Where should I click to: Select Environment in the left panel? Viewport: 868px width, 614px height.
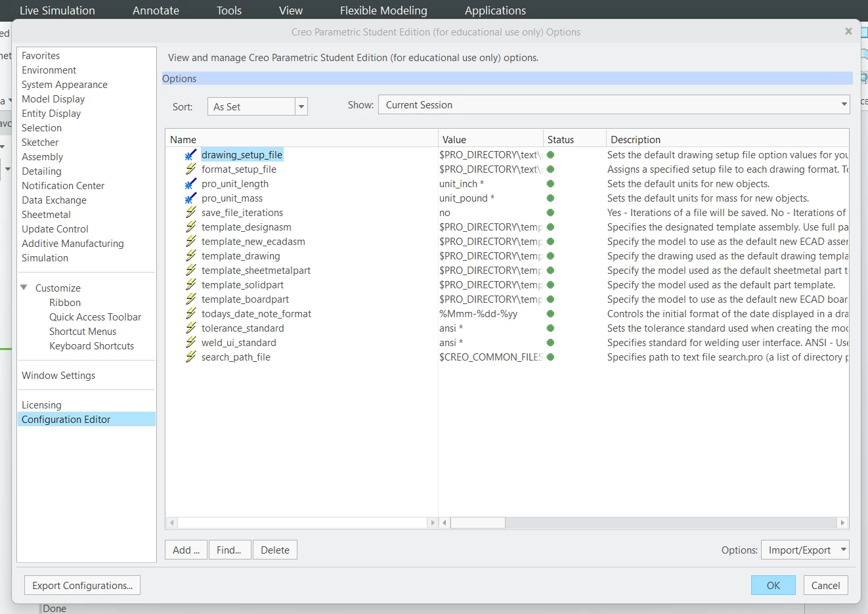49,70
